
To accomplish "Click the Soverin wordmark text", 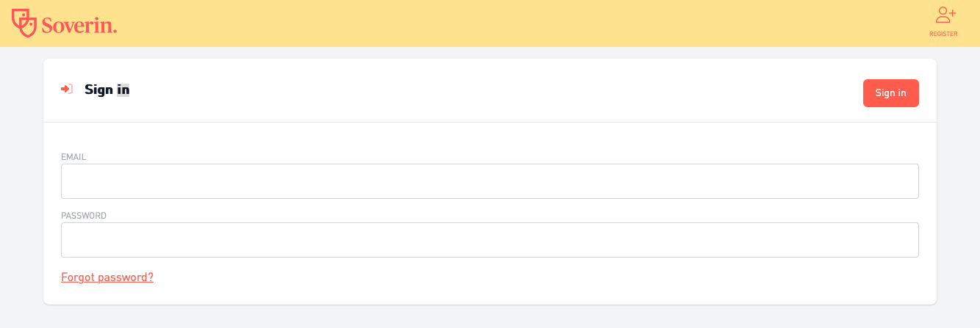I will point(79,25).
